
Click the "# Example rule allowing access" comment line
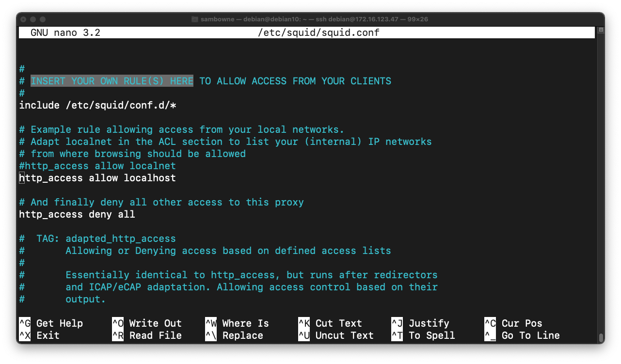[x=182, y=129]
